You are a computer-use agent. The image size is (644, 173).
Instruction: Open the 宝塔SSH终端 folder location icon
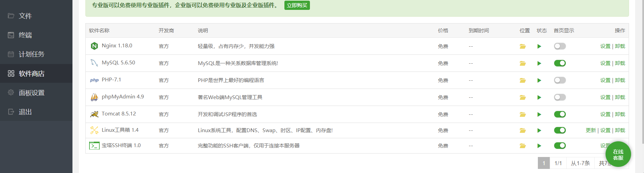tap(523, 146)
